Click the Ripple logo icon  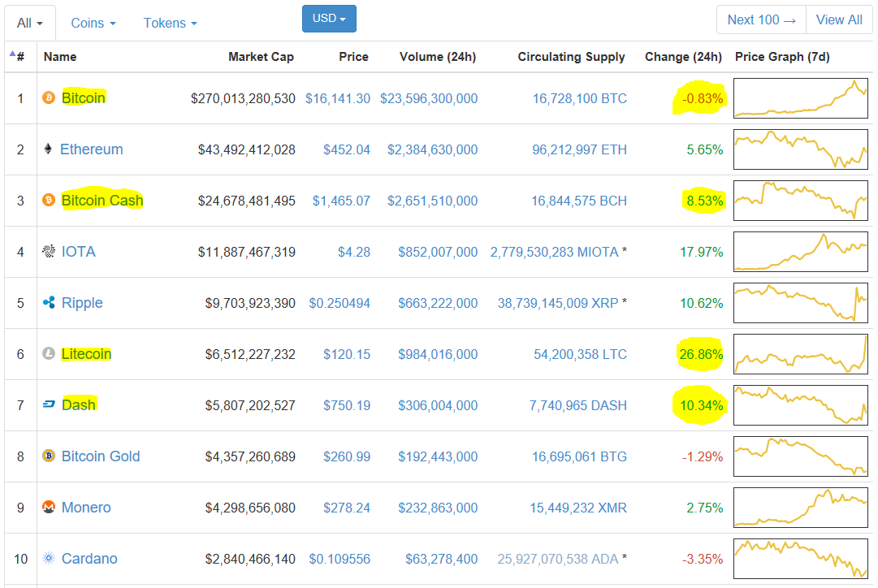pos(49,302)
